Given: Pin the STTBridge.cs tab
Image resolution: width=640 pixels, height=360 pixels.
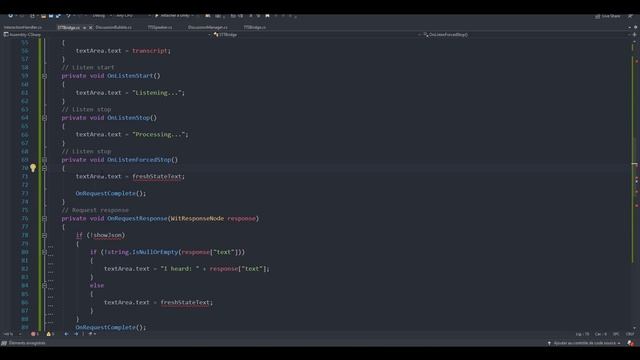Looking at the screenshot, I should coord(84,27).
